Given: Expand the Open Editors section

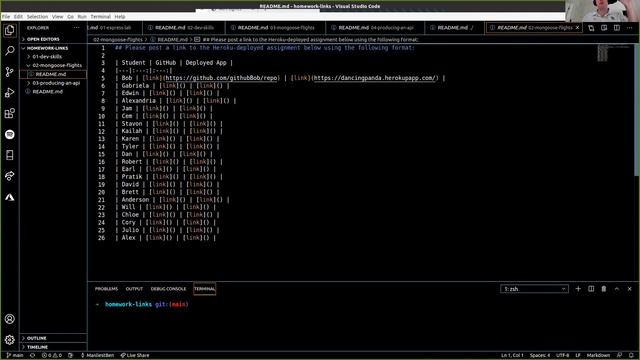Looking at the screenshot, I should click(43, 39).
